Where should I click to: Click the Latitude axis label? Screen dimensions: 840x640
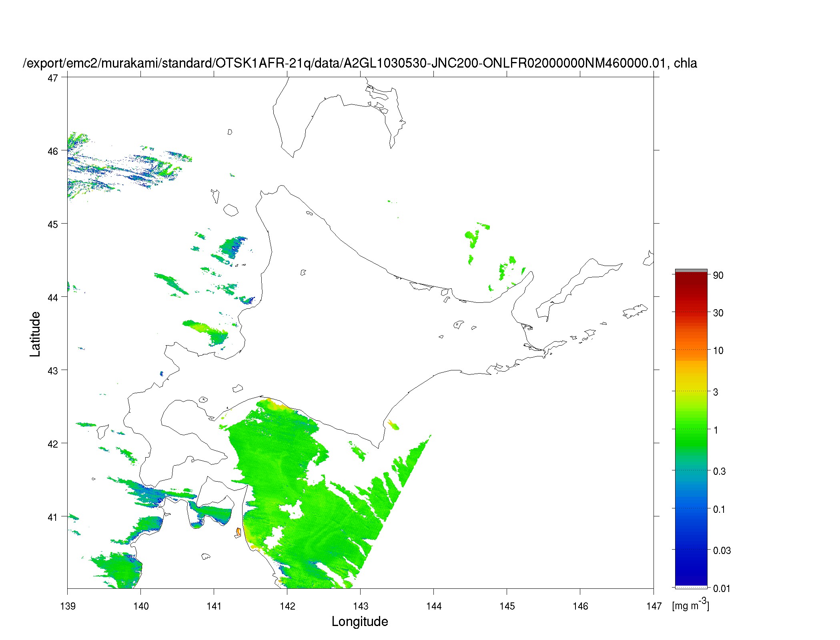35,334
